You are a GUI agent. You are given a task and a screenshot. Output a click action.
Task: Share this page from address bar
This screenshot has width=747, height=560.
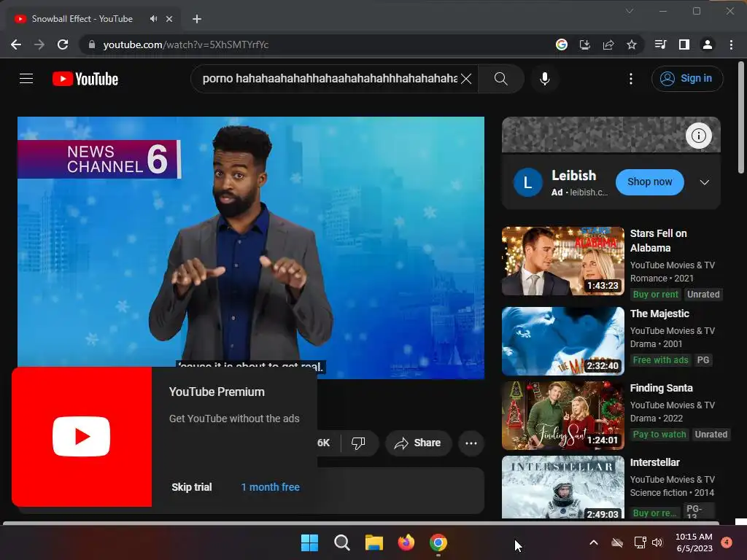(x=608, y=44)
